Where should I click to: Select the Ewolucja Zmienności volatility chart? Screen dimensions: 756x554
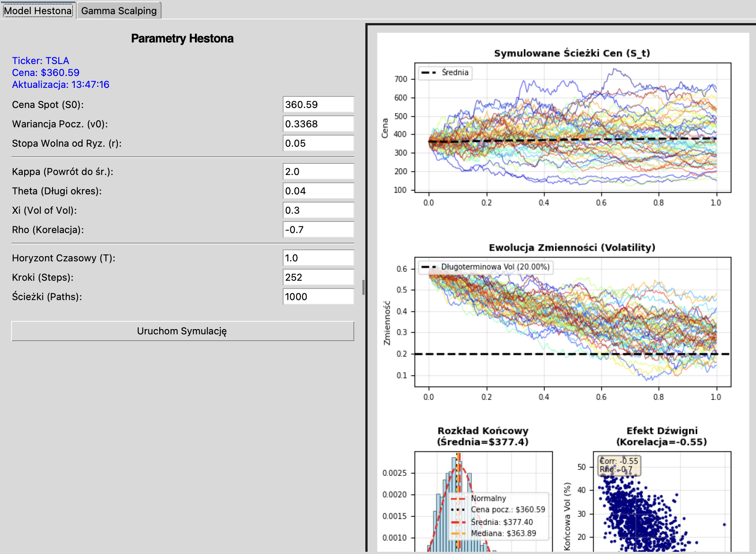(x=573, y=322)
